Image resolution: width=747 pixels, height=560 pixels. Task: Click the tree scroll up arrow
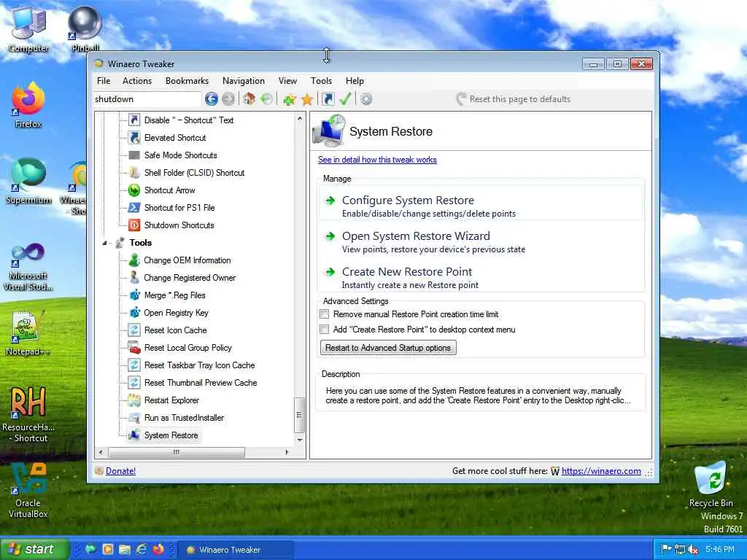(x=300, y=119)
